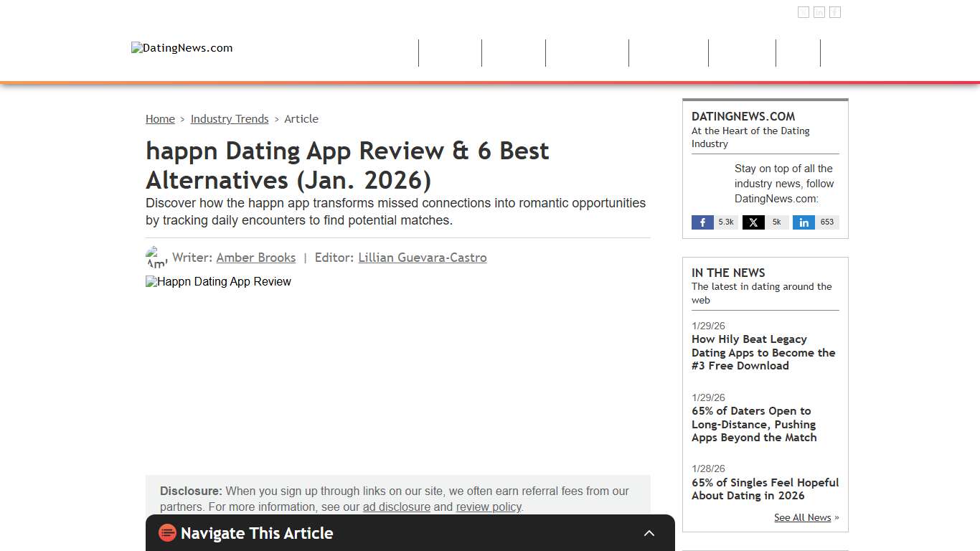Open the Hily legacy dating apps headline
980x551 pixels.
[x=763, y=352]
